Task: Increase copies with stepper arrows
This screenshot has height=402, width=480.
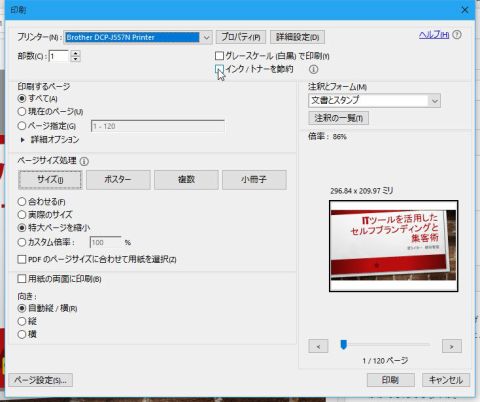Action: (76, 53)
